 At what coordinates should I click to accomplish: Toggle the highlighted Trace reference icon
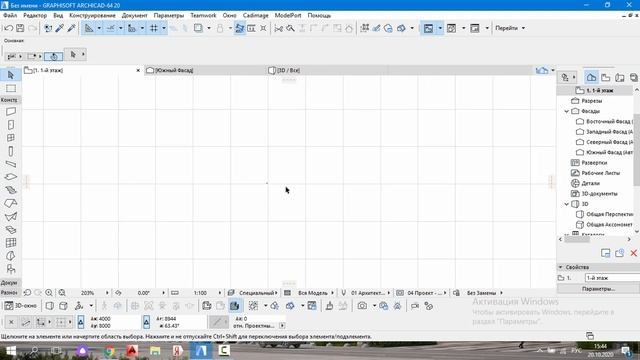tap(240, 28)
